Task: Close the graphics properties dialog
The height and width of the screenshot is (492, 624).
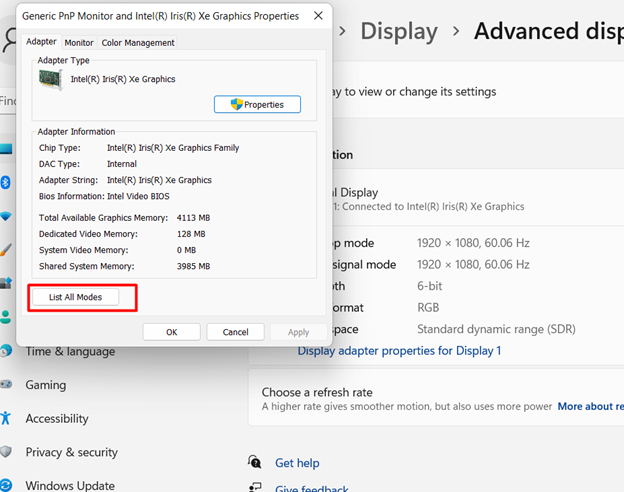Action: point(318,16)
